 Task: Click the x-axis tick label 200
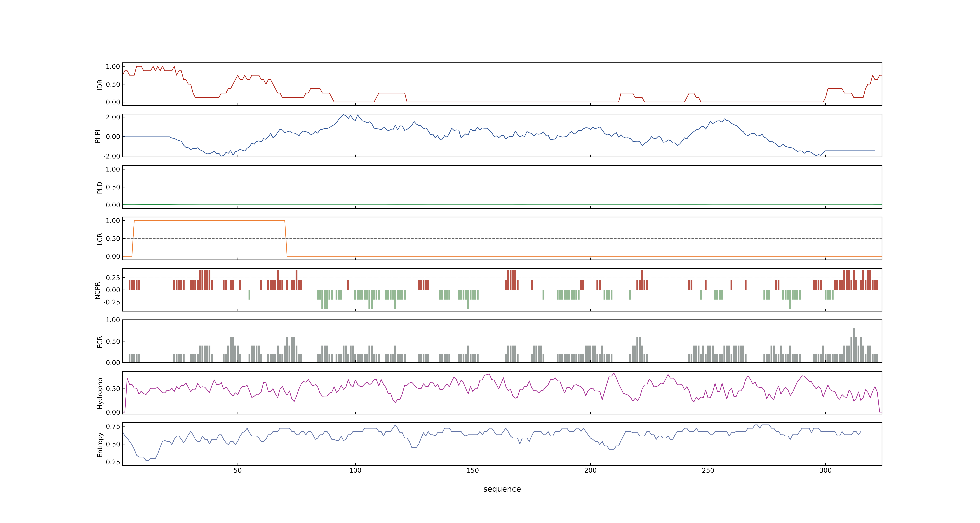click(x=591, y=470)
